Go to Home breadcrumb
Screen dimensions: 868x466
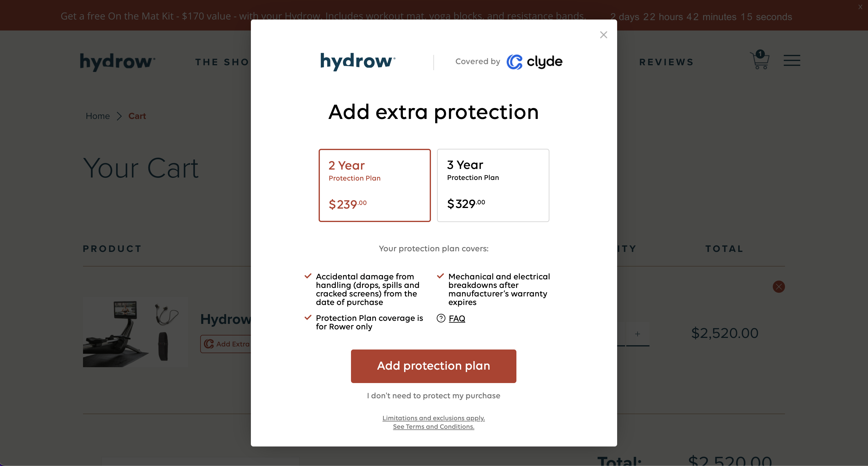98,116
